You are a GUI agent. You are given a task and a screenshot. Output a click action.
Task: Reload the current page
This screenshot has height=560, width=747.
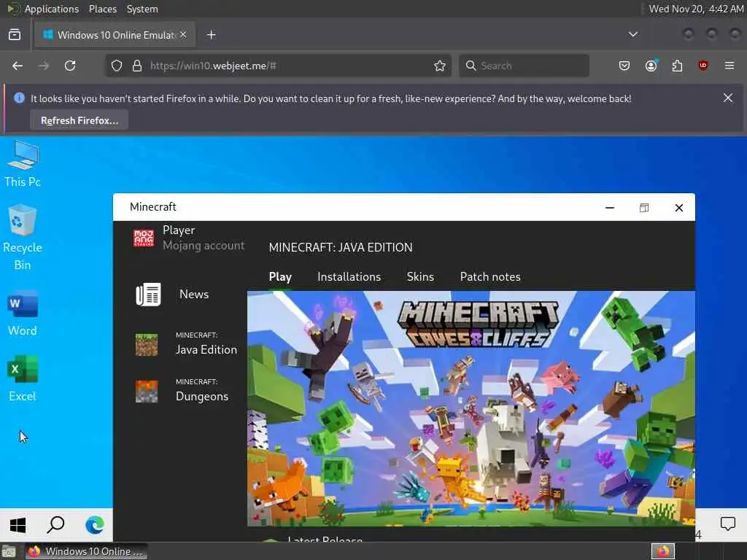[70, 66]
